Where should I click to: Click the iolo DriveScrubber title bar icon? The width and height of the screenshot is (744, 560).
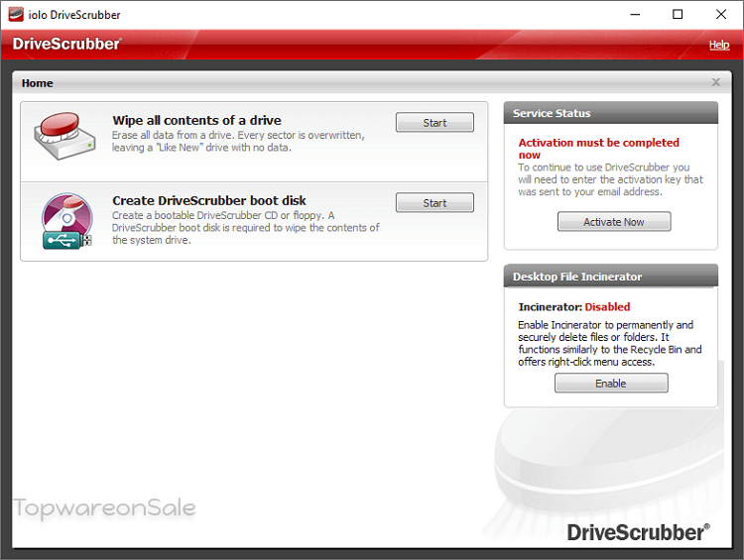[16, 14]
